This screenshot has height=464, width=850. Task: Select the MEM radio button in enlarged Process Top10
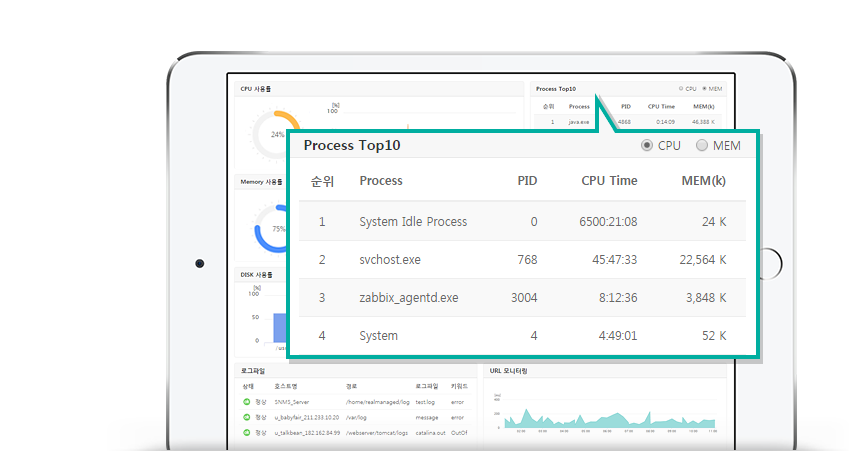point(702,145)
